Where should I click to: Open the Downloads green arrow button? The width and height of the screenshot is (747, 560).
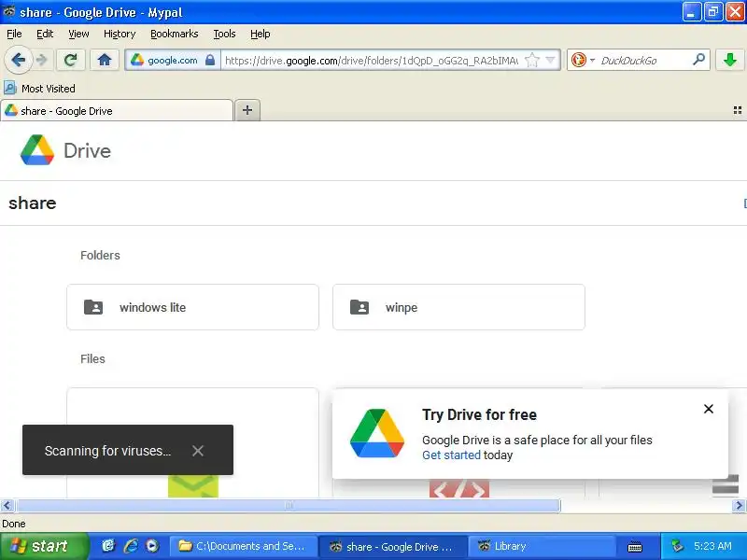[x=729, y=60]
